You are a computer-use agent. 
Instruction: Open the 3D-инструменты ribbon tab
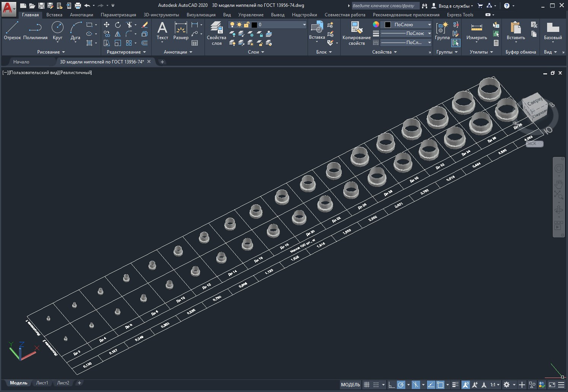point(161,15)
